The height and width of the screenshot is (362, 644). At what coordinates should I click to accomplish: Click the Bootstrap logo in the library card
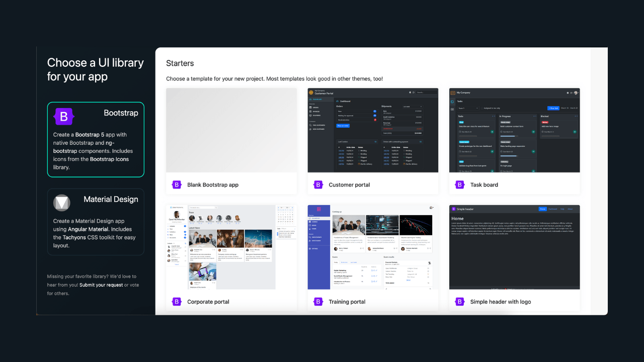[x=64, y=117]
